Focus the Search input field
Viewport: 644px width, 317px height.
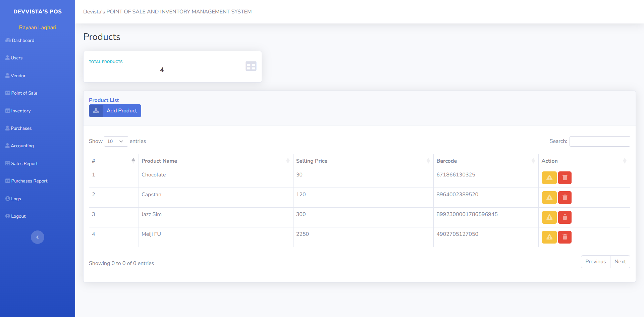pyautogui.click(x=600, y=141)
